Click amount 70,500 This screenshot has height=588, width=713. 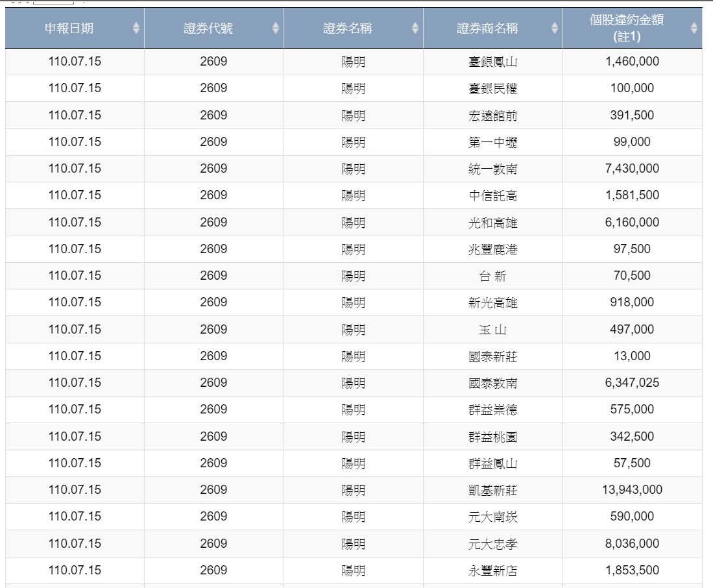click(x=632, y=275)
